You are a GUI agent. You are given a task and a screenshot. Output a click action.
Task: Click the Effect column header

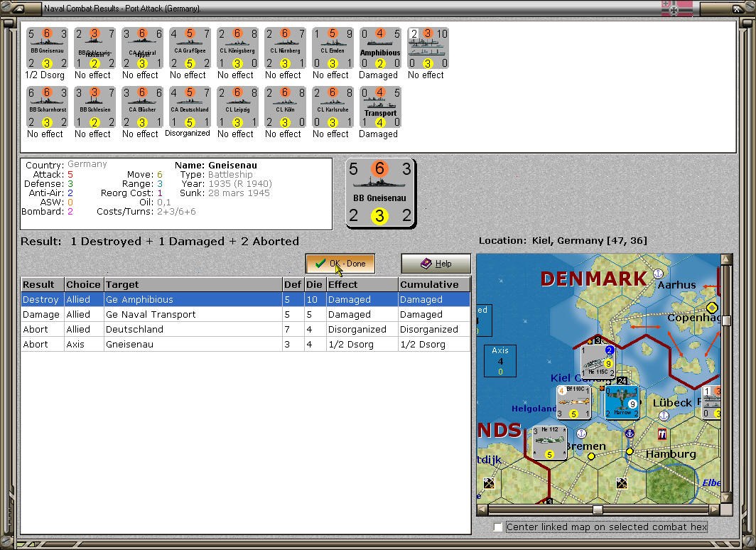(362, 284)
